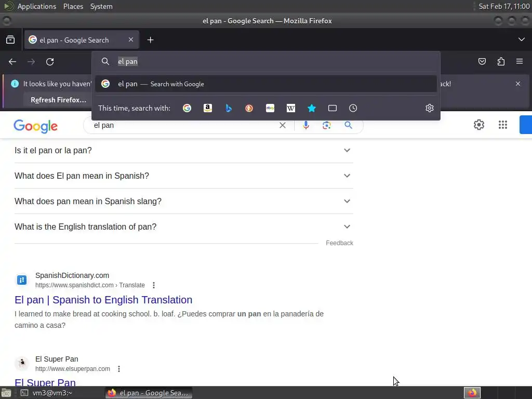
Task: Click the show desktop icon in taskbar
Action: click(x=6, y=393)
